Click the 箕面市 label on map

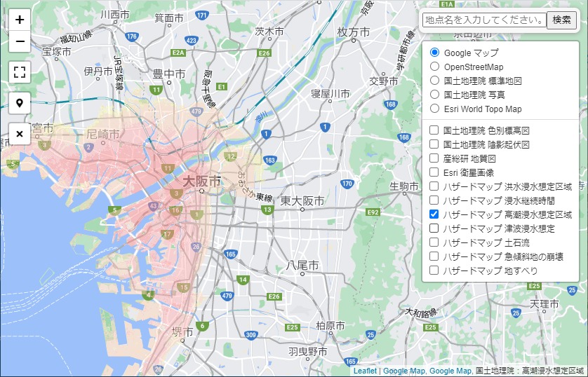coord(169,18)
